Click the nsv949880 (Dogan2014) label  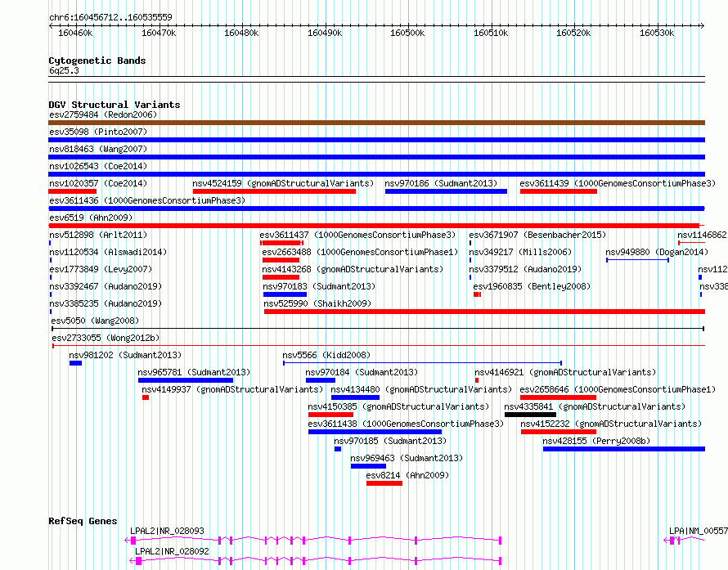[657, 252]
